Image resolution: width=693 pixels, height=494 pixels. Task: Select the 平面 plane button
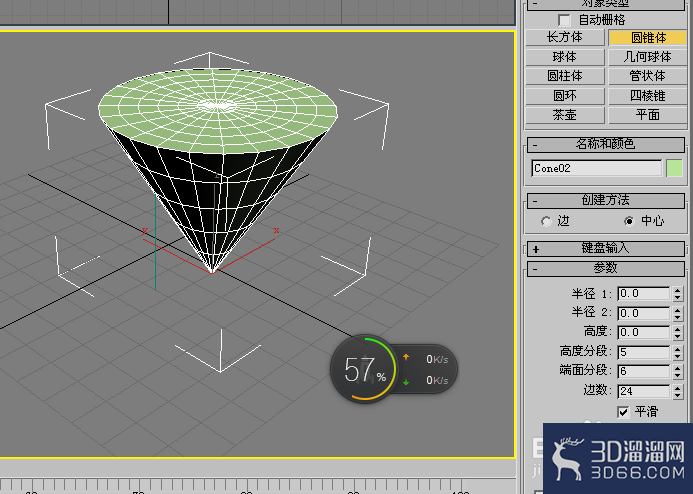tap(647, 115)
